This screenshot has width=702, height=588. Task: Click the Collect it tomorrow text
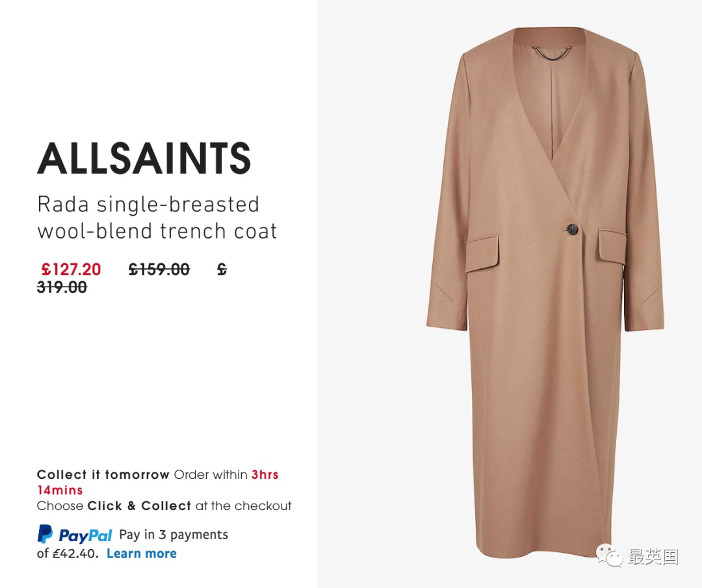(103, 474)
